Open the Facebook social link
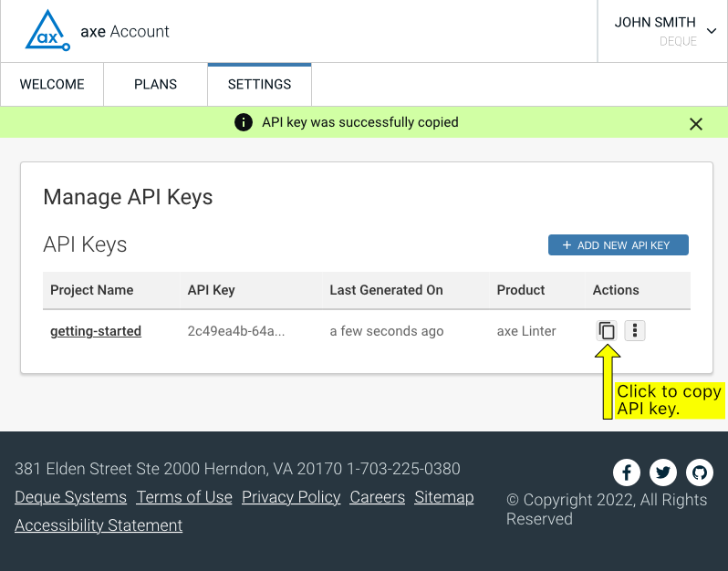Screen dimensions: 728x571 click(627, 472)
